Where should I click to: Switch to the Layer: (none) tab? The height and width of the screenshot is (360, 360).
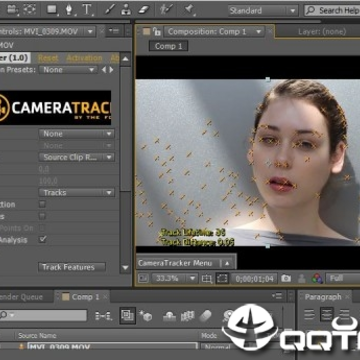322,32
